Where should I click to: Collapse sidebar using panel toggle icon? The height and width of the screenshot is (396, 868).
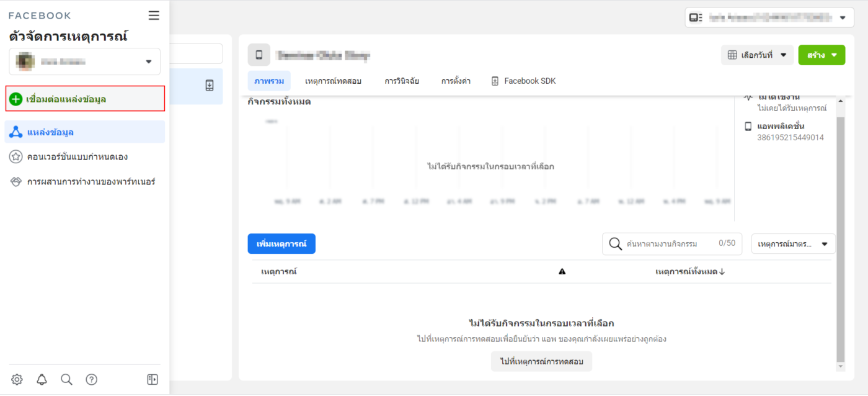153,379
